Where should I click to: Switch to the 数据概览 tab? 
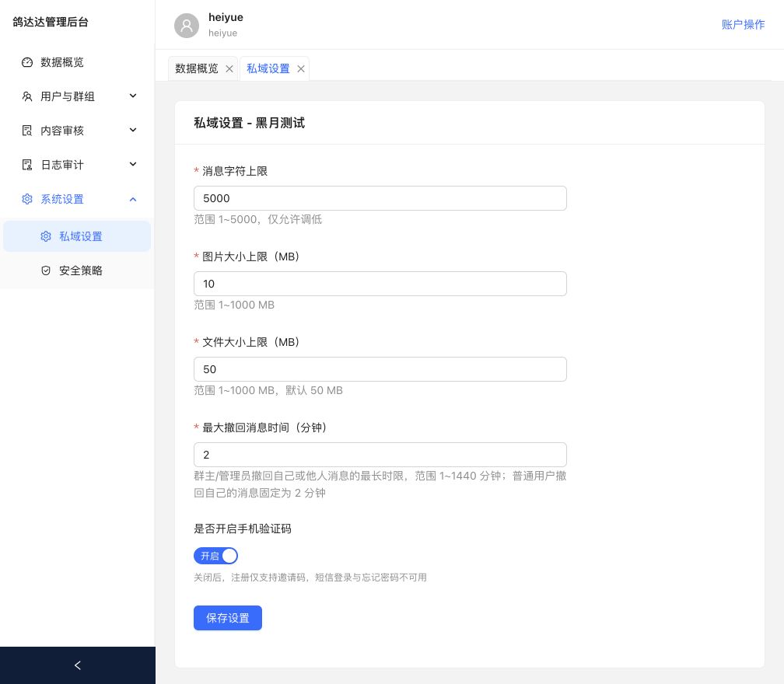(x=197, y=68)
